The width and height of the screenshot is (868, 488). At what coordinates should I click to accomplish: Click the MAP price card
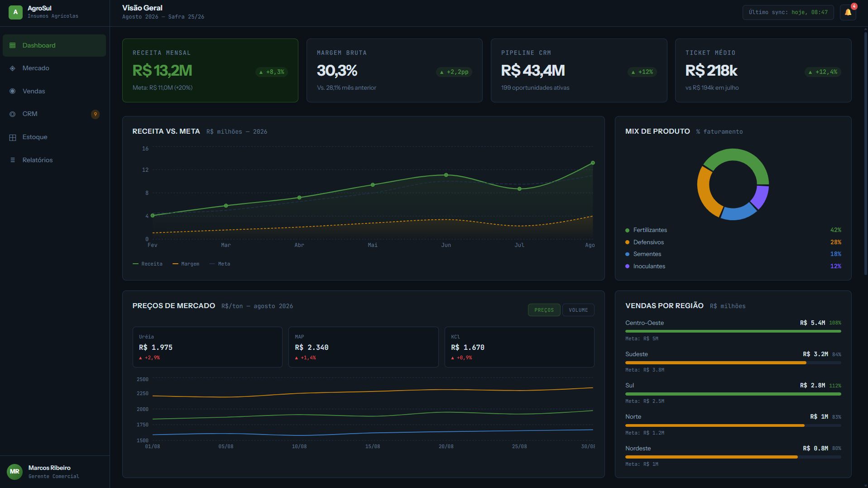[x=363, y=347]
